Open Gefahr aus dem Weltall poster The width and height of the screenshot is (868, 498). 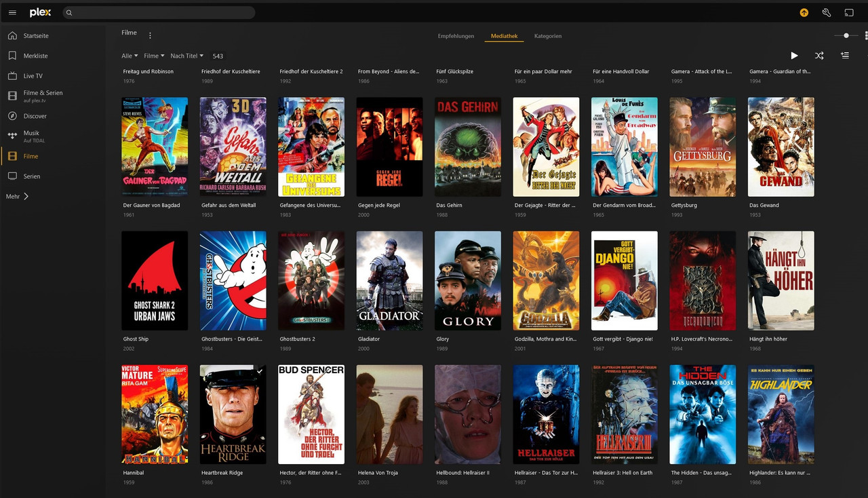[x=233, y=147]
